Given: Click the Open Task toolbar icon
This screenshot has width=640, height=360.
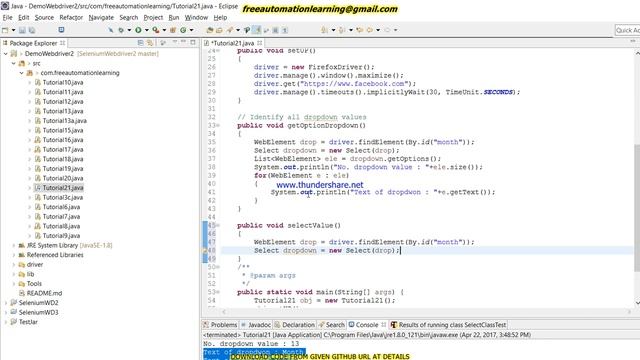Looking at the screenshot, I should [x=219, y=30].
